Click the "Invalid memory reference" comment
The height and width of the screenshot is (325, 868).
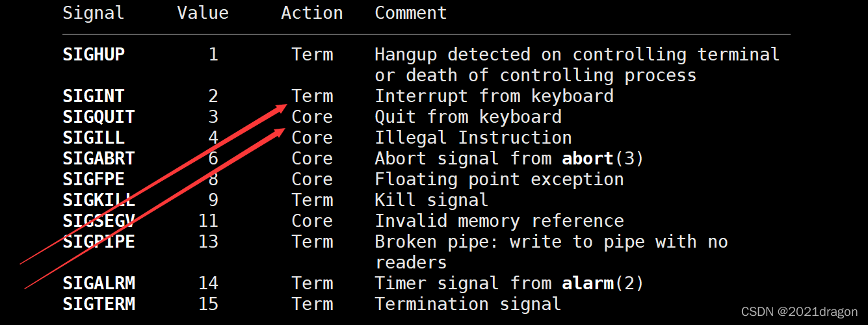[499, 221]
